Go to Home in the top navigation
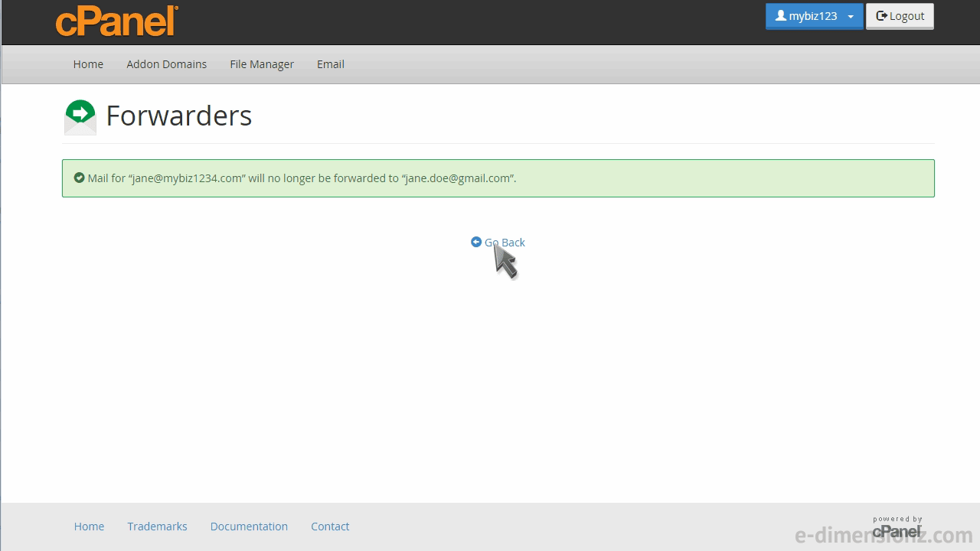The width and height of the screenshot is (980, 551). pyautogui.click(x=88, y=64)
